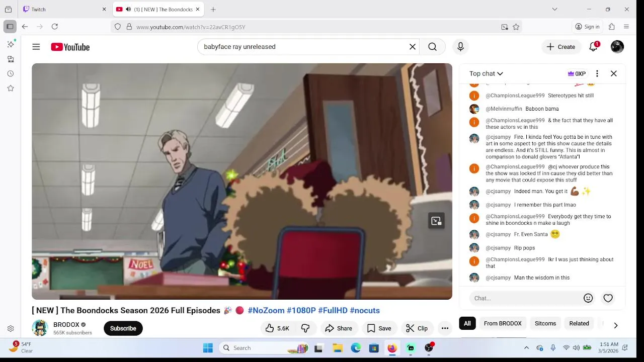Open Microsoft Edge from taskbar
The width and height of the screenshot is (644, 362).
(x=356, y=348)
